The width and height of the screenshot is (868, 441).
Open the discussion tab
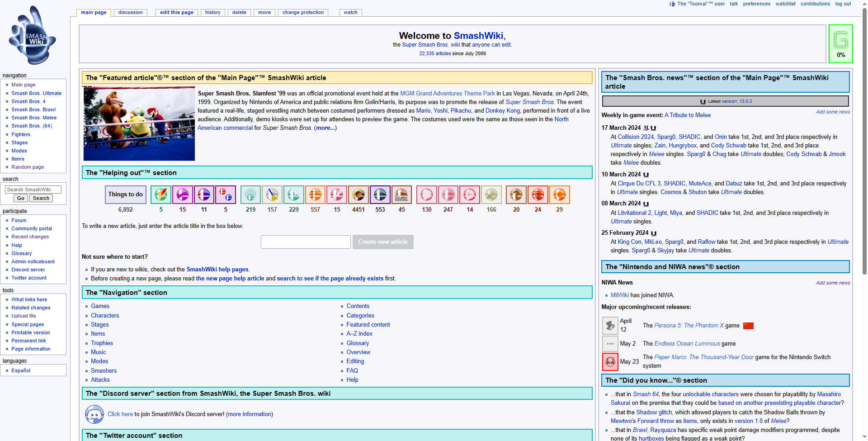pyautogui.click(x=130, y=13)
